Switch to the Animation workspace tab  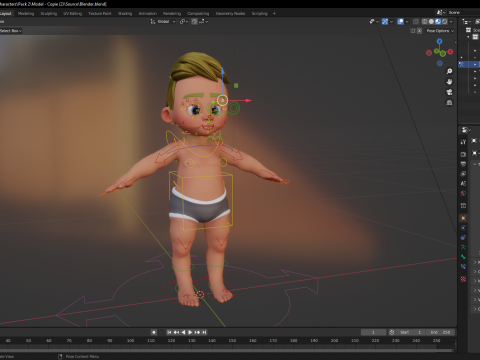click(x=148, y=14)
